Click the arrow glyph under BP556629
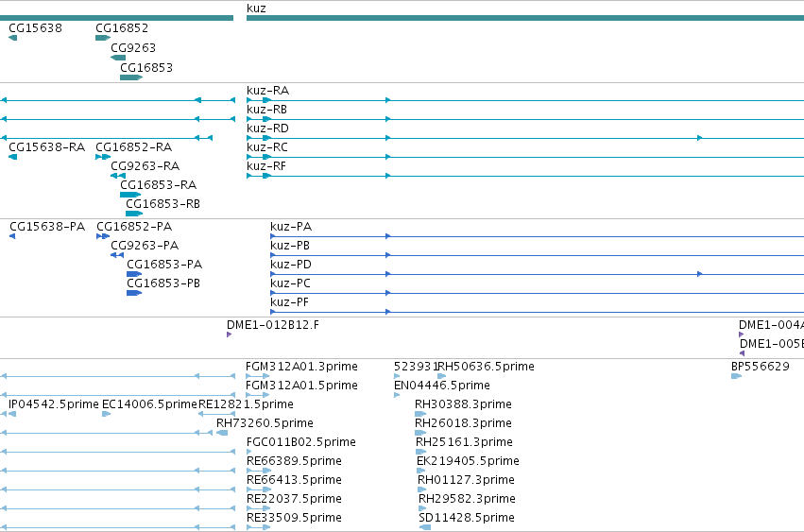The image size is (804, 532). pos(736,376)
